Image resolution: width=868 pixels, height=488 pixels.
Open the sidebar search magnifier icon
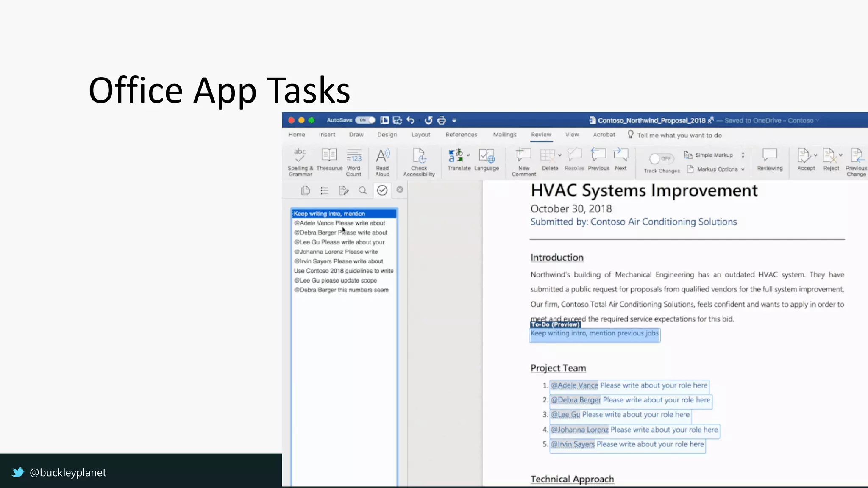362,191
